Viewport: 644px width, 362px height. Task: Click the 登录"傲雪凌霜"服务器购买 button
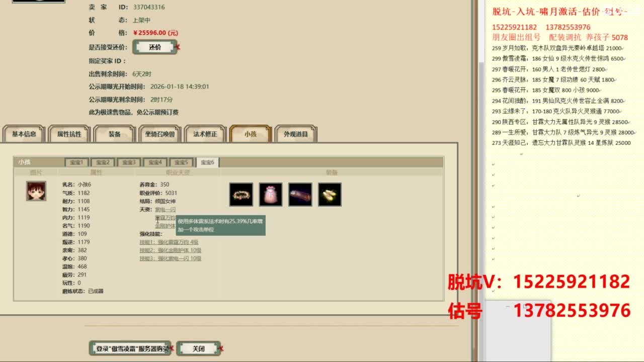click(x=130, y=348)
